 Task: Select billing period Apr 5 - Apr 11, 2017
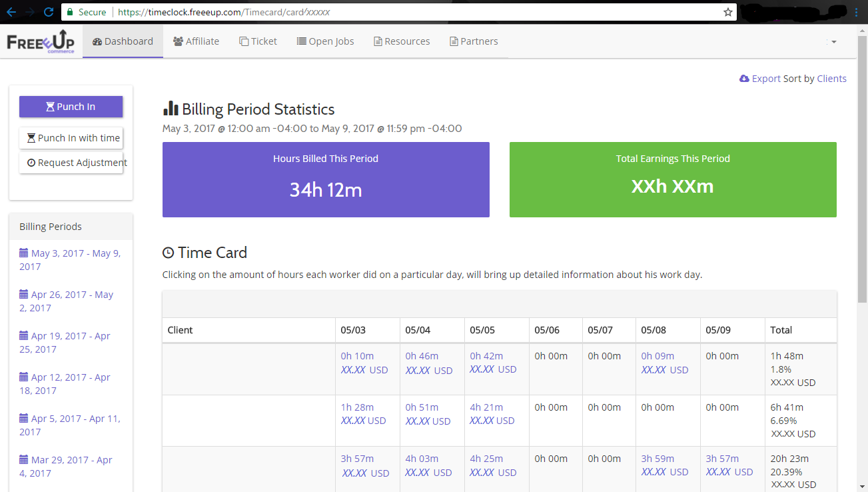(x=70, y=425)
